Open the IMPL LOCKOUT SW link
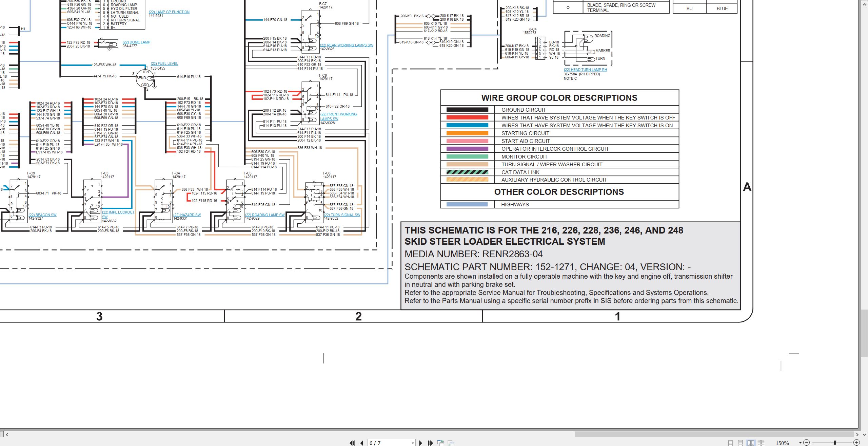 118,214
